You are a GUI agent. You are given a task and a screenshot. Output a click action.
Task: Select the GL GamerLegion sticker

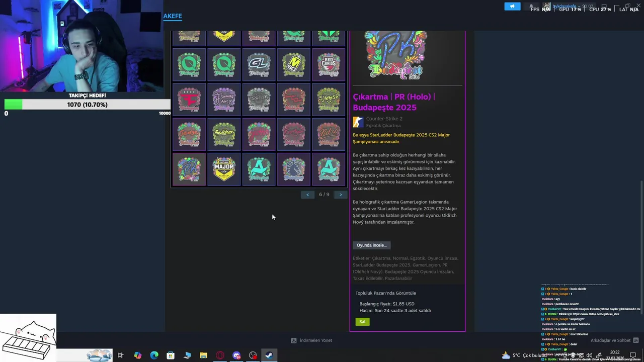tap(259, 65)
